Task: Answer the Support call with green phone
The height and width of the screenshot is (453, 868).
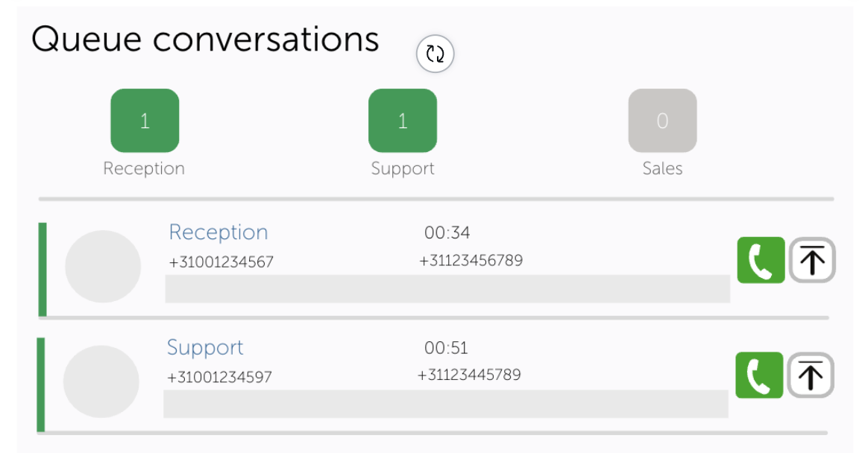Action: pos(759,375)
